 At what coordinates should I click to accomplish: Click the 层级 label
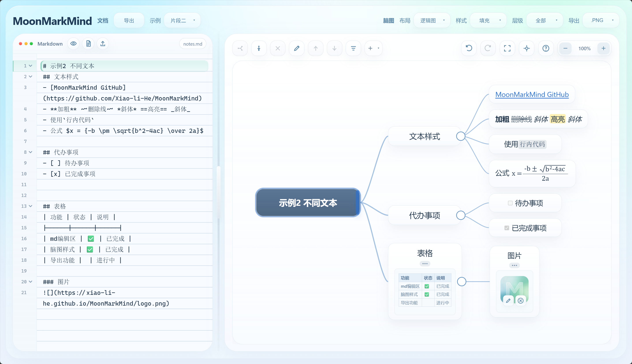(517, 20)
